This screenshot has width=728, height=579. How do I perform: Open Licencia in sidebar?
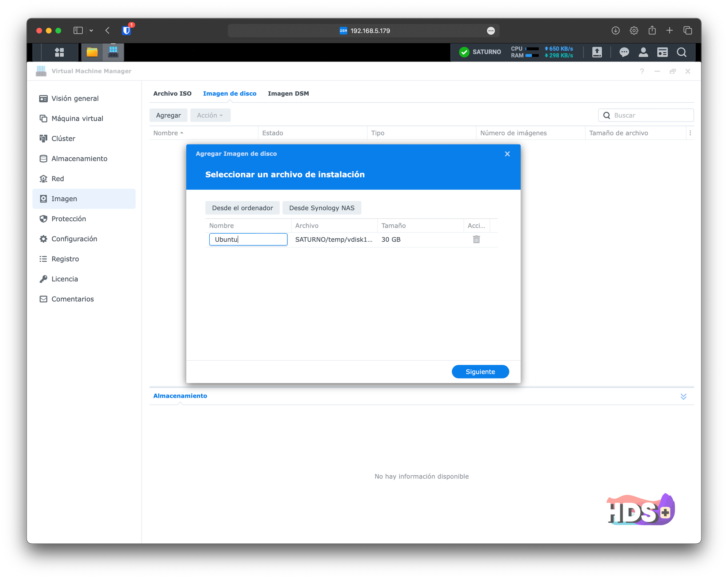pyautogui.click(x=84, y=279)
